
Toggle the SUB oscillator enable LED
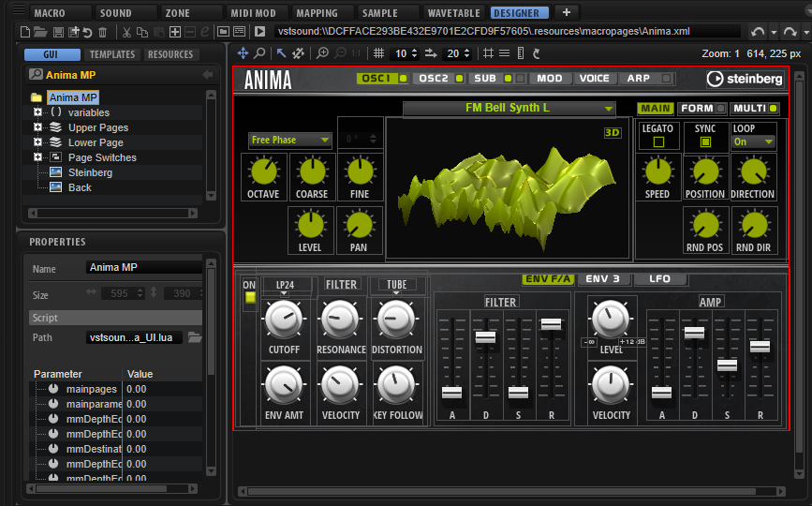pos(508,79)
